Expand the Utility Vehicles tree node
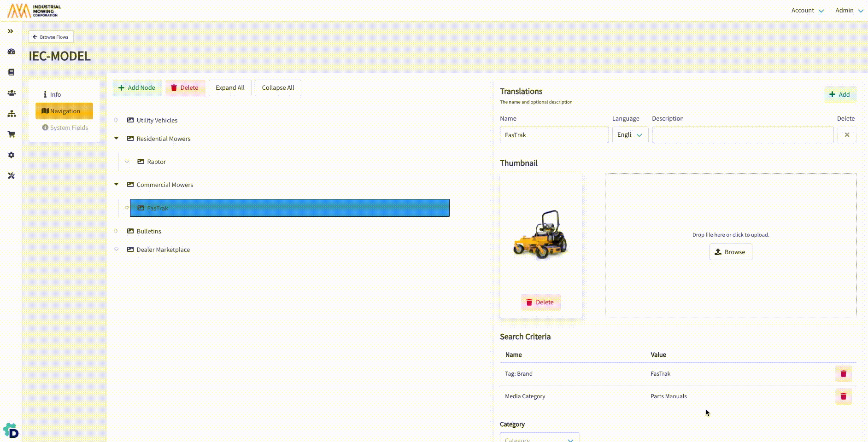Image resolution: width=868 pixels, height=442 pixels. point(116,120)
